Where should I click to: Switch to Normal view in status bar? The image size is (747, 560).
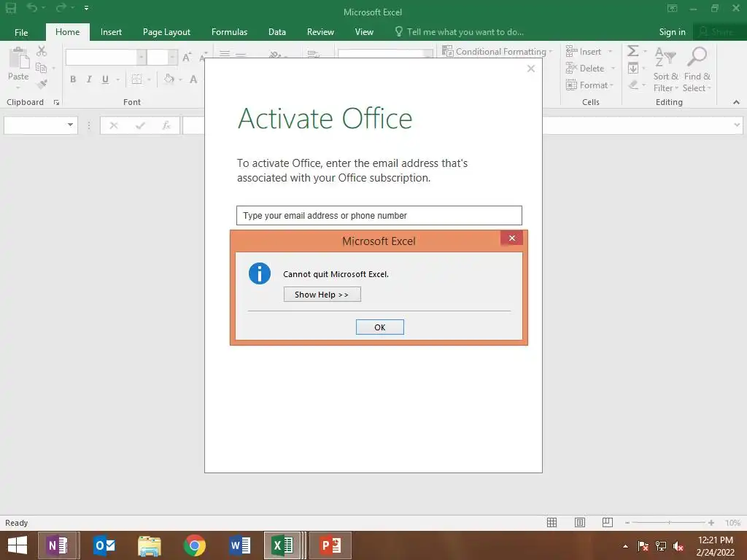point(551,523)
